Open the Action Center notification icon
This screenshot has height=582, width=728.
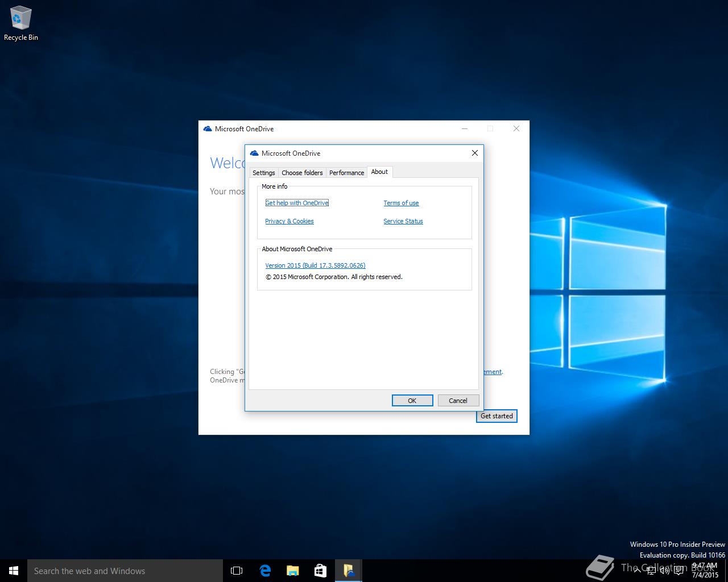click(x=679, y=571)
